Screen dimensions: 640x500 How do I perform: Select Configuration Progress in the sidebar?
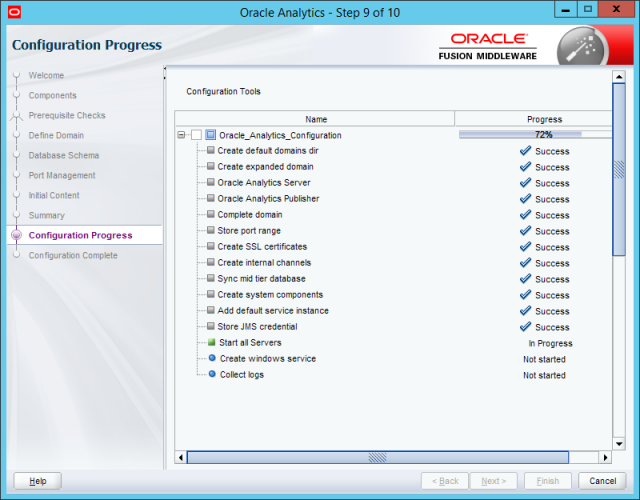click(80, 235)
